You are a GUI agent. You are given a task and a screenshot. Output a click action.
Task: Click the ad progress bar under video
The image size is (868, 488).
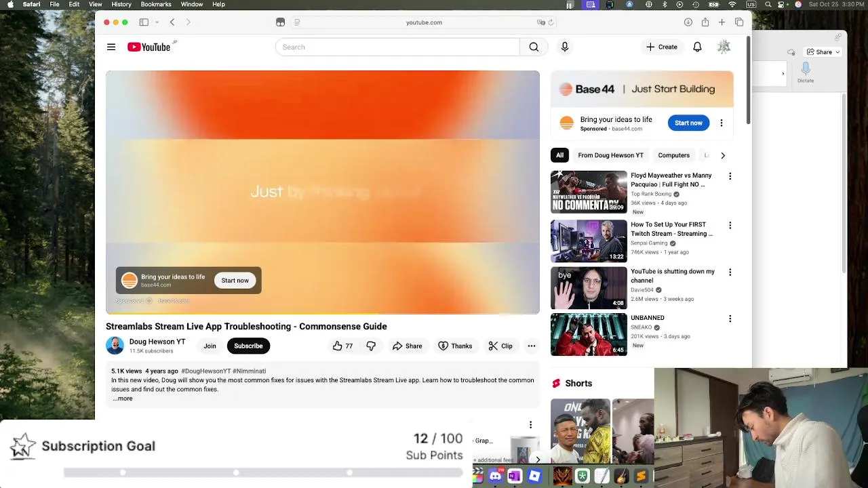pyautogui.click(x=323, y=314)
